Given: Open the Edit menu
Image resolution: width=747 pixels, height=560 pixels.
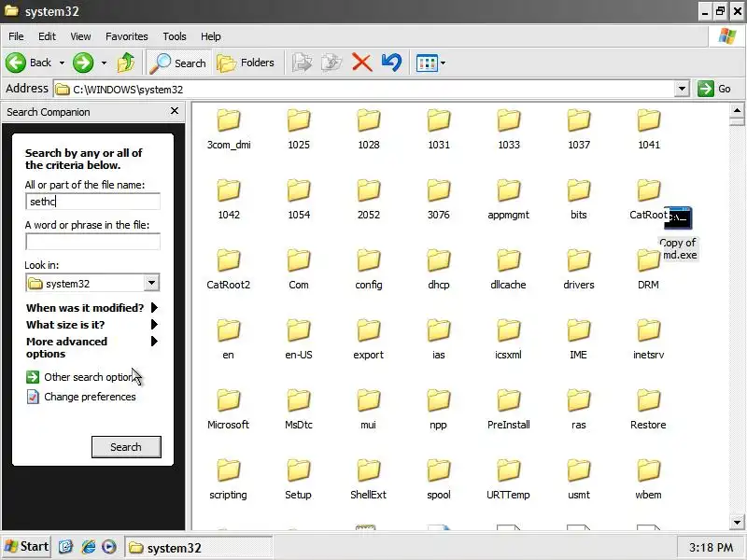Looking at the screenshot, I should coord(47,36).
